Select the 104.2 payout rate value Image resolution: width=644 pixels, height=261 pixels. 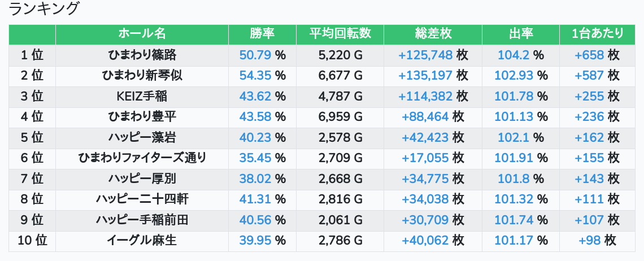514,55
